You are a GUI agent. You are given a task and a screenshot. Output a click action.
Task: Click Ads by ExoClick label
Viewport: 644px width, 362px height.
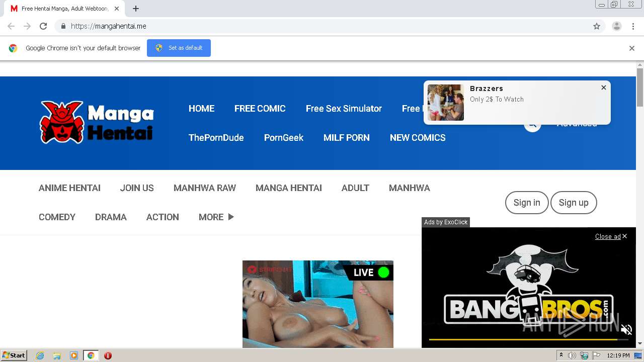[x=446, y=222]
